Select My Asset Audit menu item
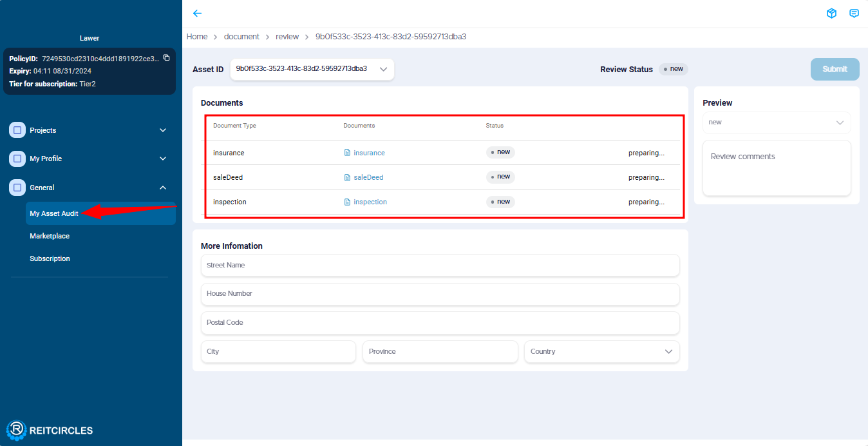The height and width of the screenshot is (446, 868). [x=54, y=213]
